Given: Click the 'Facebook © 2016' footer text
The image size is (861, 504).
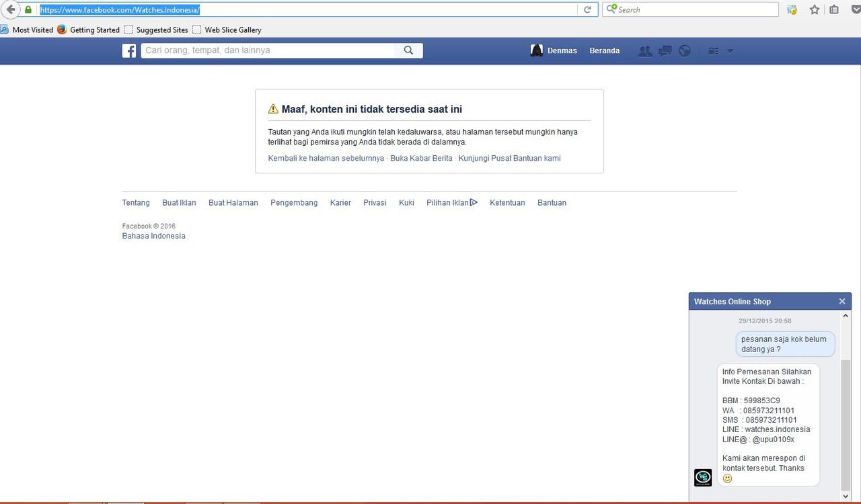Looking at the screenshot, I should (149, 226).
